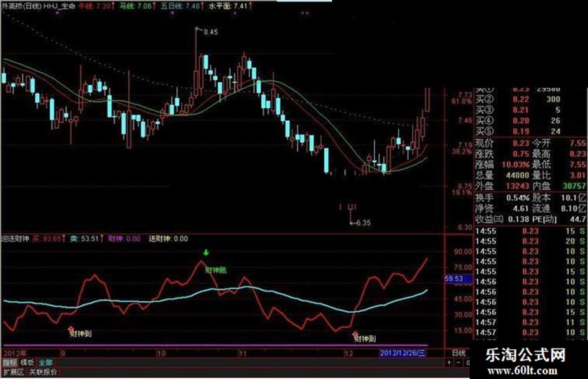The width and height of the screenshot is (588, 379).
Task: Click the green 财神跑 down arrow
Action: (x=205, y=253)
